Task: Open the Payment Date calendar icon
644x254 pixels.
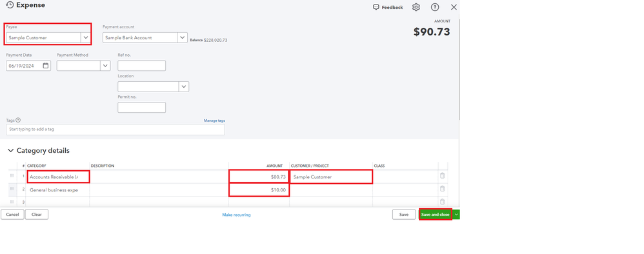Action: click(46, 66)
